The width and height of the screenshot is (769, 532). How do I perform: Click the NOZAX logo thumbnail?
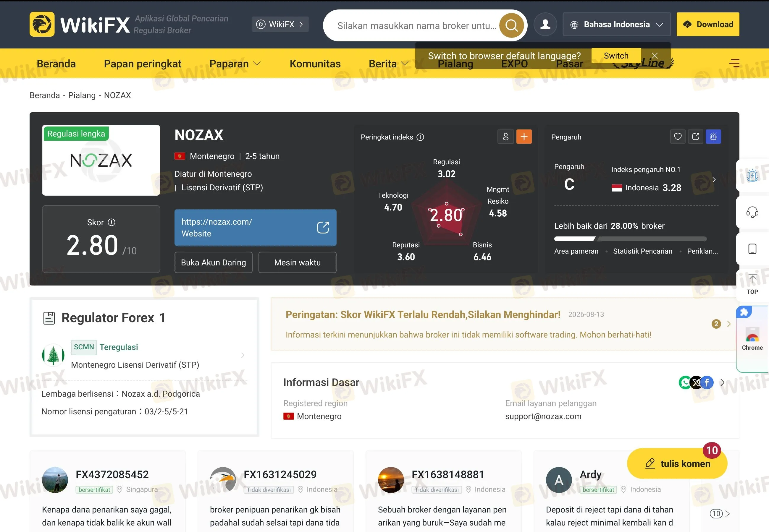coord(101,160)
